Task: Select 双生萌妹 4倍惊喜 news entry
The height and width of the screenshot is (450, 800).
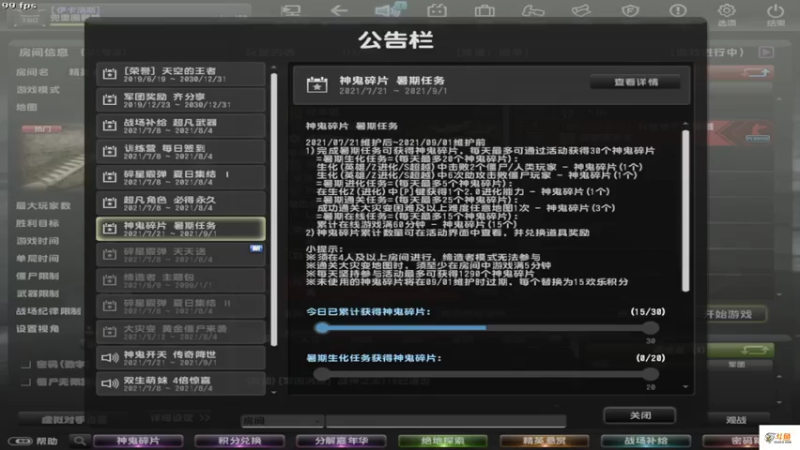Action: [x=181, y=383]
